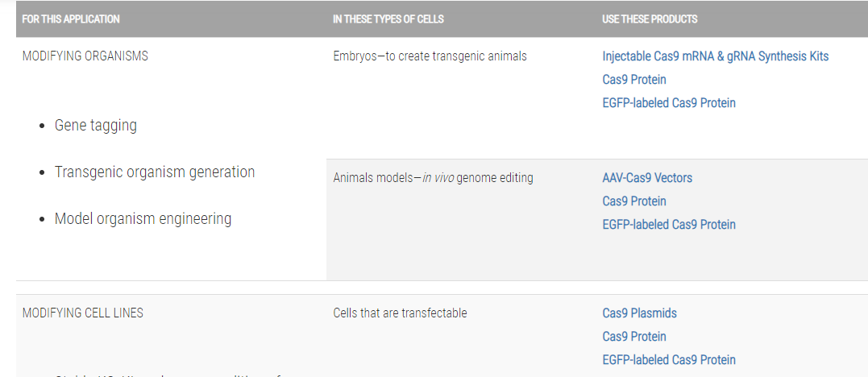Click the 'Use These Products' column header

point(650,19)
